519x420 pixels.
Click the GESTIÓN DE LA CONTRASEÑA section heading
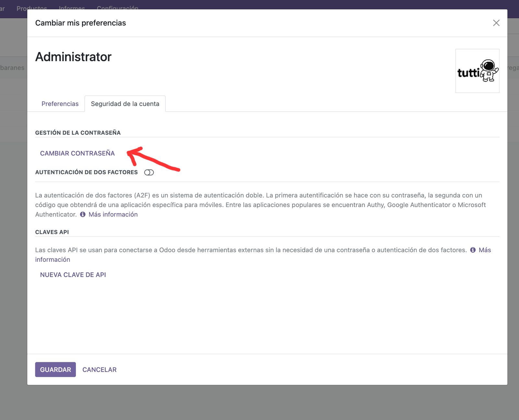[x=78, y=133]
